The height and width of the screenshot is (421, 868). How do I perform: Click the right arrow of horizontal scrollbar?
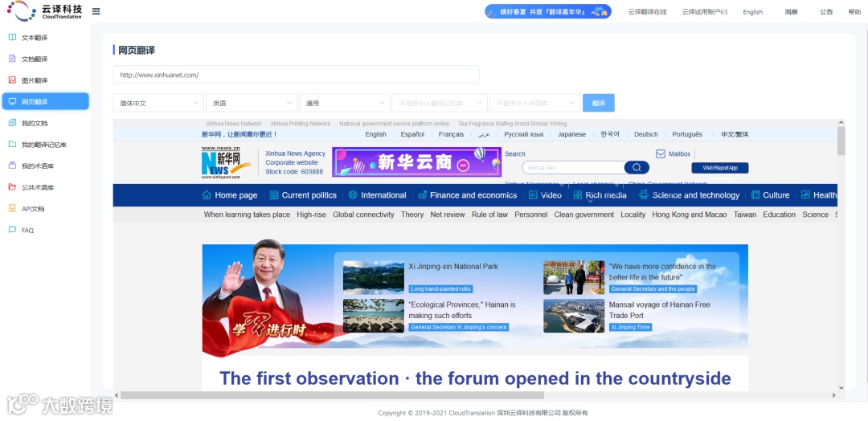click(833, 395)
